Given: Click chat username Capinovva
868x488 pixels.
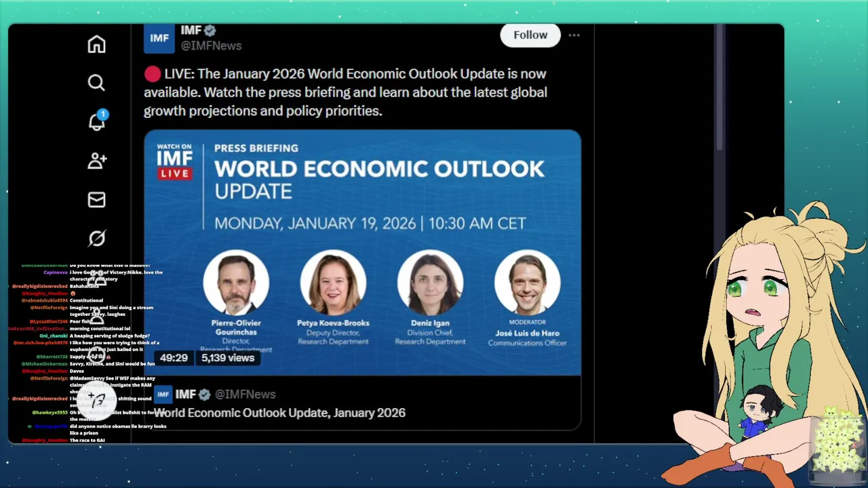Looking at the screenshot, I should point(56,272).
